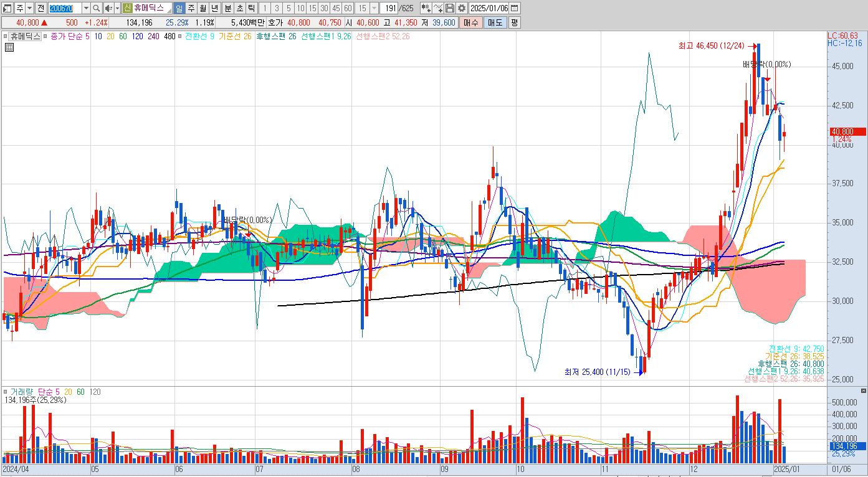Click the red 매수 buy button
The height and width of the screenshot is (477, 868).
(471, 22)
